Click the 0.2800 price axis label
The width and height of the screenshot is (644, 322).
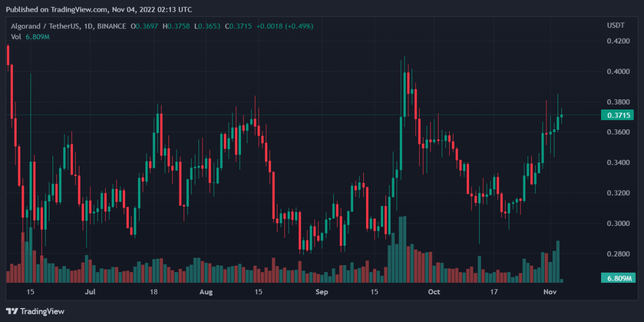(x=619, y=254)
